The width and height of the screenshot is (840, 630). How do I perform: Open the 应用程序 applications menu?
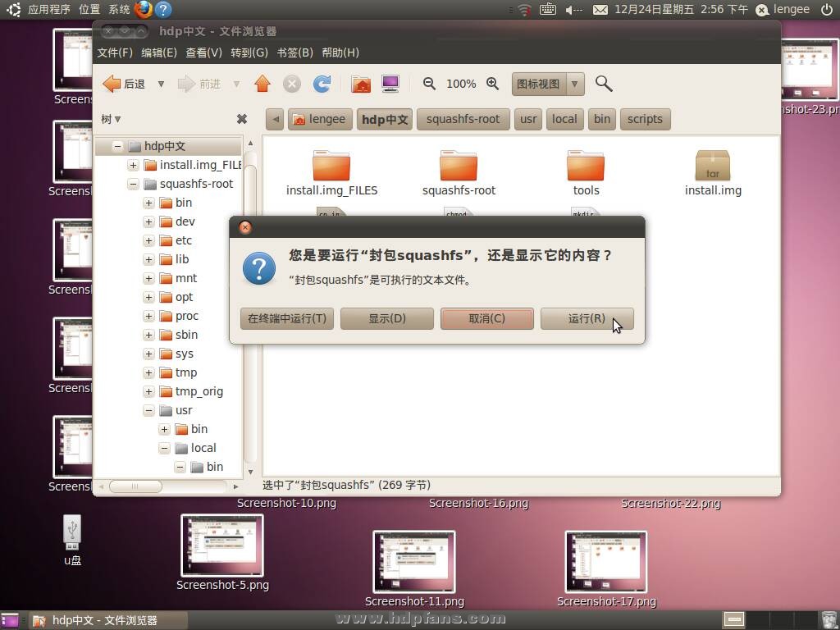48,9
